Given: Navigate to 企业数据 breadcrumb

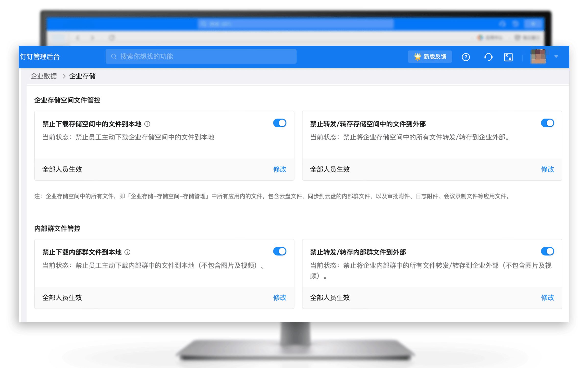Looking at the screenshot, I should tap(44, 76).
